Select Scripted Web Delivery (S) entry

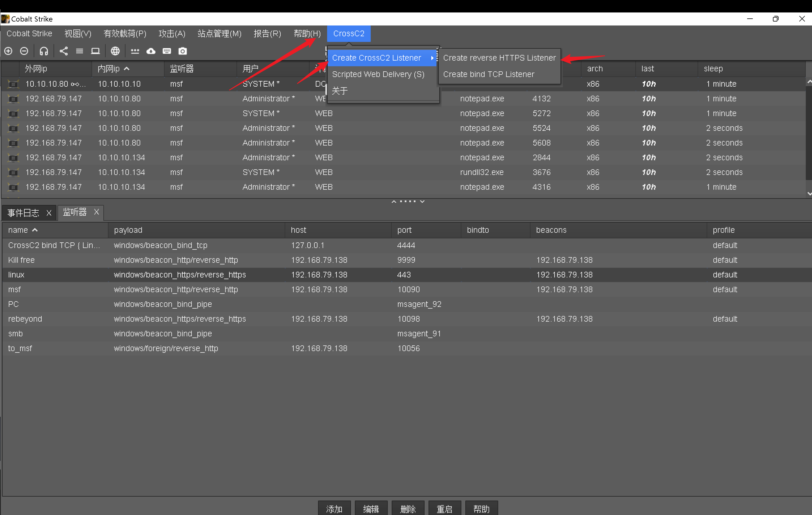click(378, 74)
